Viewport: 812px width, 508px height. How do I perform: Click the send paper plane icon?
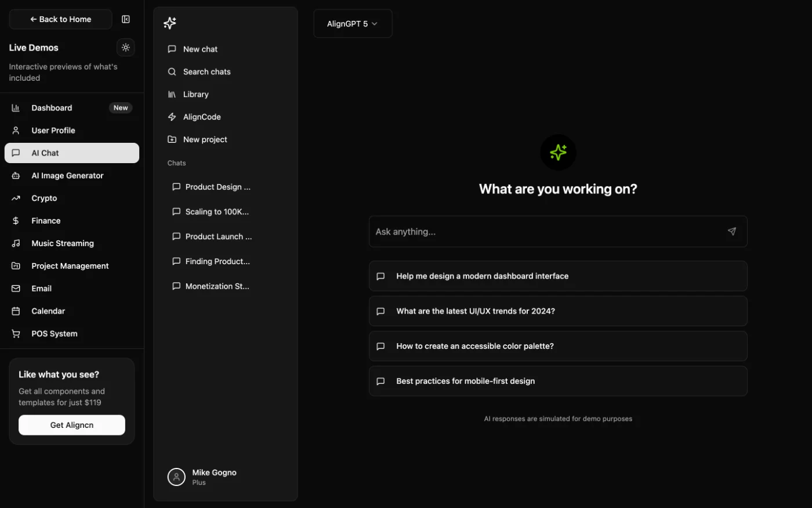[x=732, y=232]
